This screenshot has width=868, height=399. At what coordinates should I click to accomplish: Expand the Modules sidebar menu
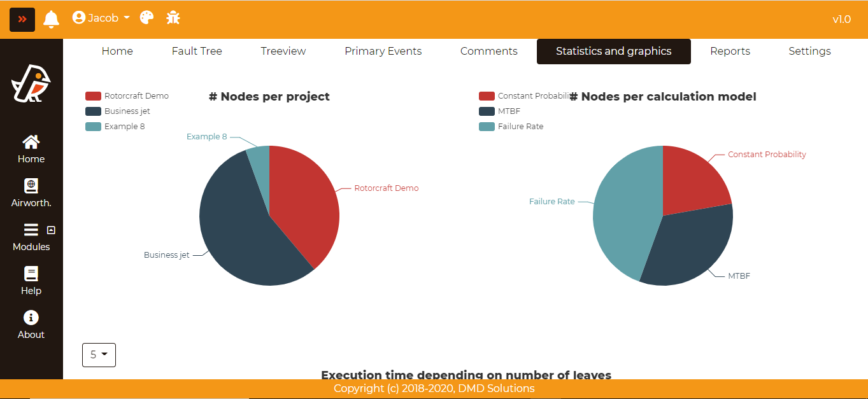pyautogui.click(x=31, y=237)
